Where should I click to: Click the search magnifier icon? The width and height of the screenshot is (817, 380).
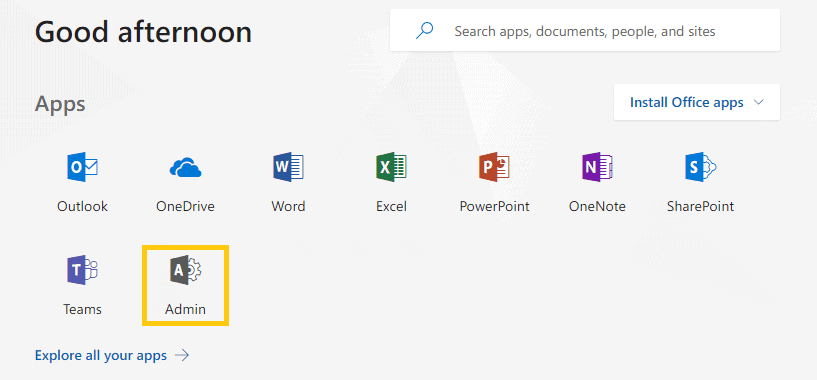pos(424,31)
